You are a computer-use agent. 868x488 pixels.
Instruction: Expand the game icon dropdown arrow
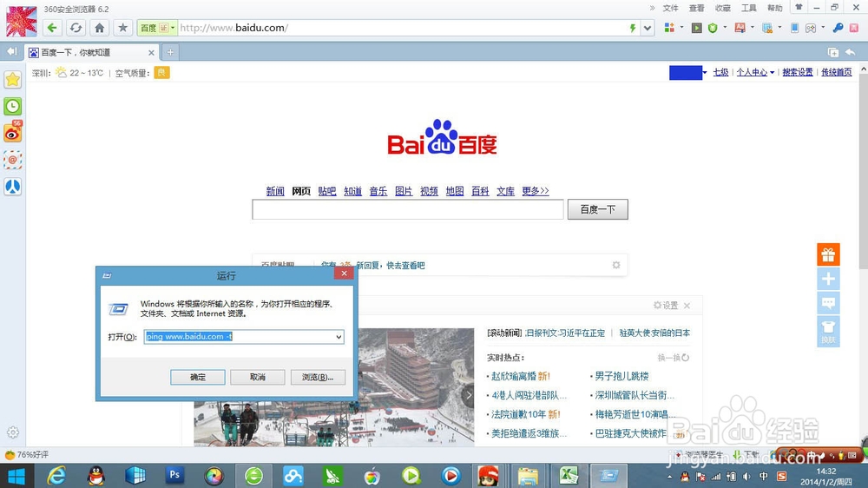823,27
